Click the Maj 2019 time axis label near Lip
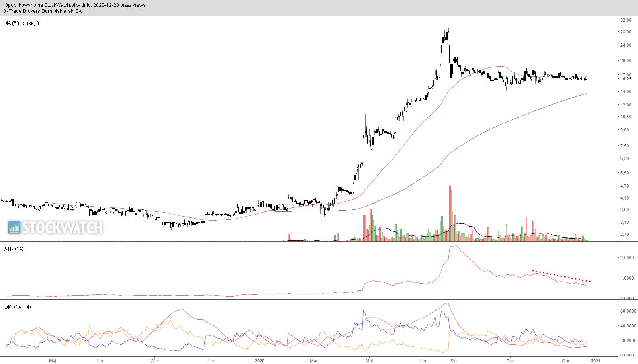This screenshot has height=364, width=638. tap(52, 361)
